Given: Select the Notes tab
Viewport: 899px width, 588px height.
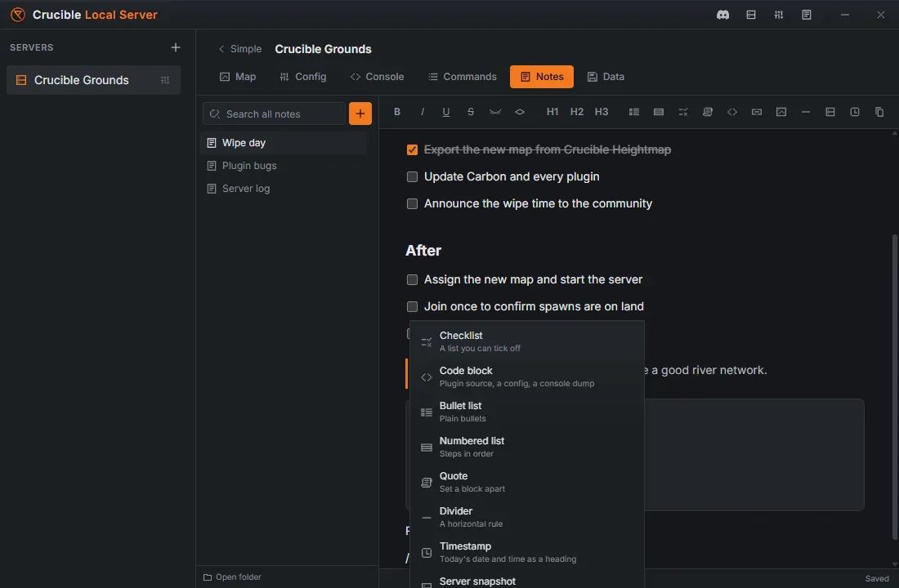Looking at the screenshot, I should tap(542, 77).
